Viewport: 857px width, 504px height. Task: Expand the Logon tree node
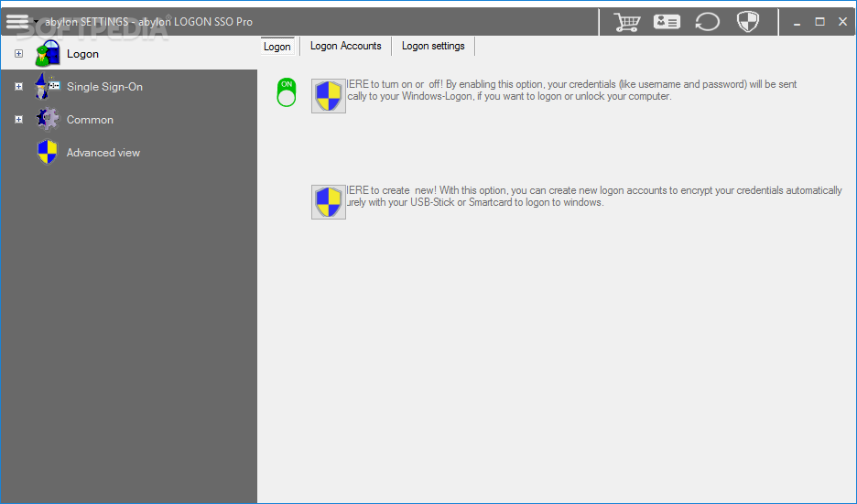tap(18, 54)
